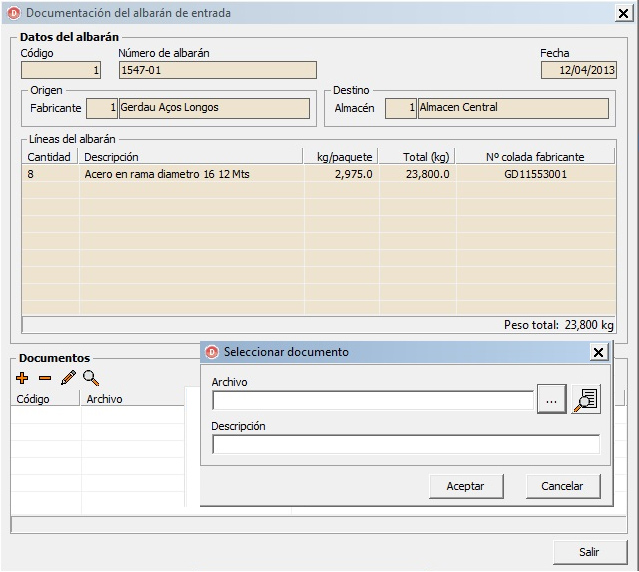Sort by the Descripción column header
This screenshot has width=639, height=572.
click(x=191, y=157)
